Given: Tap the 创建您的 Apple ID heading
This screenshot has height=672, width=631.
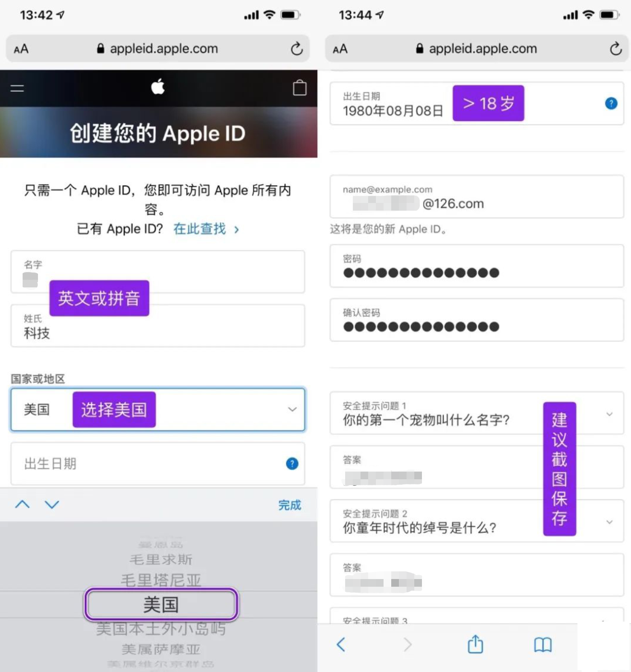Looking at the screenshot, I should click(158, 133).
